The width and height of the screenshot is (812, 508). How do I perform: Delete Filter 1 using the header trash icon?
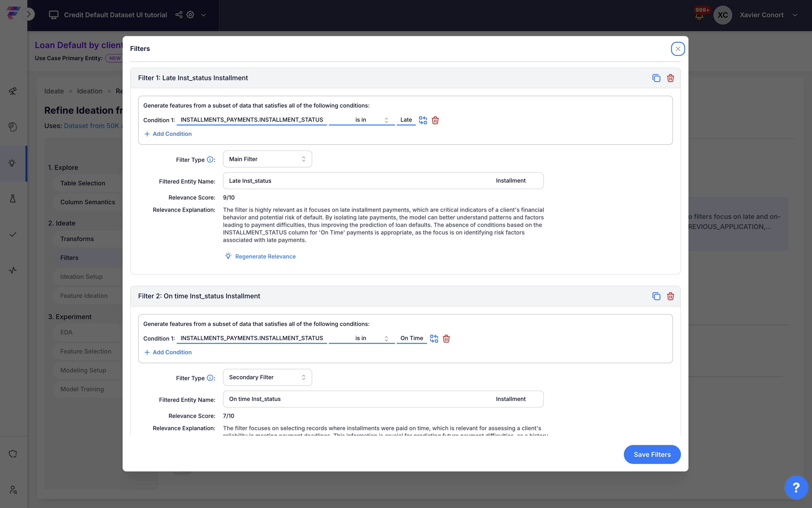tap(670, 78)
